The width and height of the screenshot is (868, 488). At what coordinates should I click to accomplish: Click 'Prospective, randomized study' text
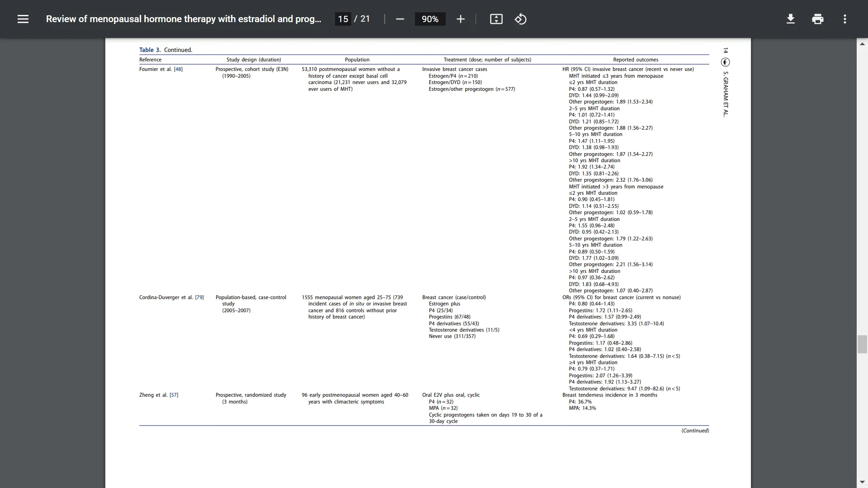(251, 395)
